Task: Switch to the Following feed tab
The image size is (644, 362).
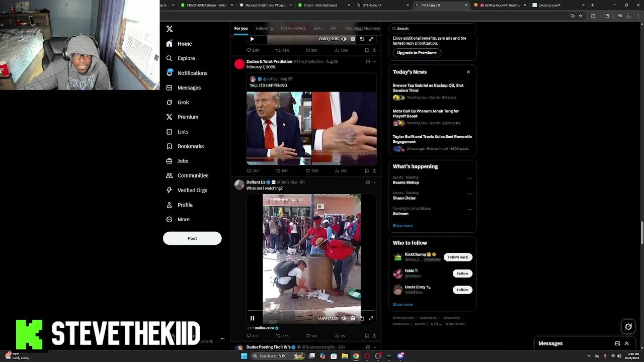Action: click(264, 29)
